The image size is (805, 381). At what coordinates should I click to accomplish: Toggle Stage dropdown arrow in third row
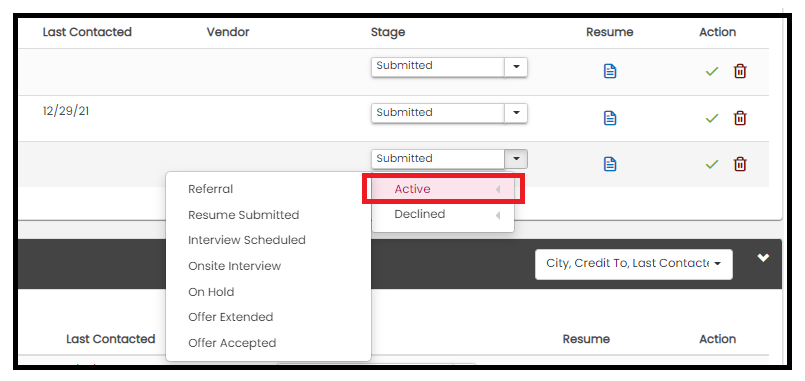coord(516,159)
